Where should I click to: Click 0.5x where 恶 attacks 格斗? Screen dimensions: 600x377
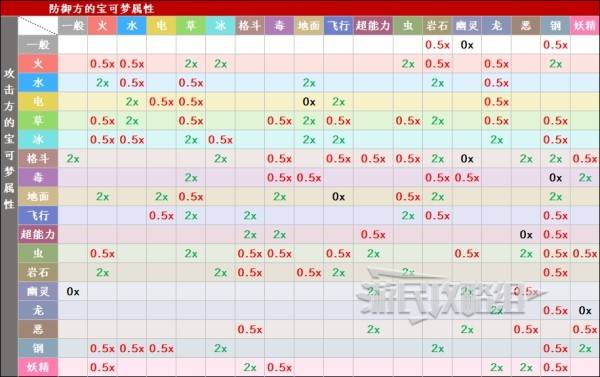pyautogui.click(x=250, y=330)
